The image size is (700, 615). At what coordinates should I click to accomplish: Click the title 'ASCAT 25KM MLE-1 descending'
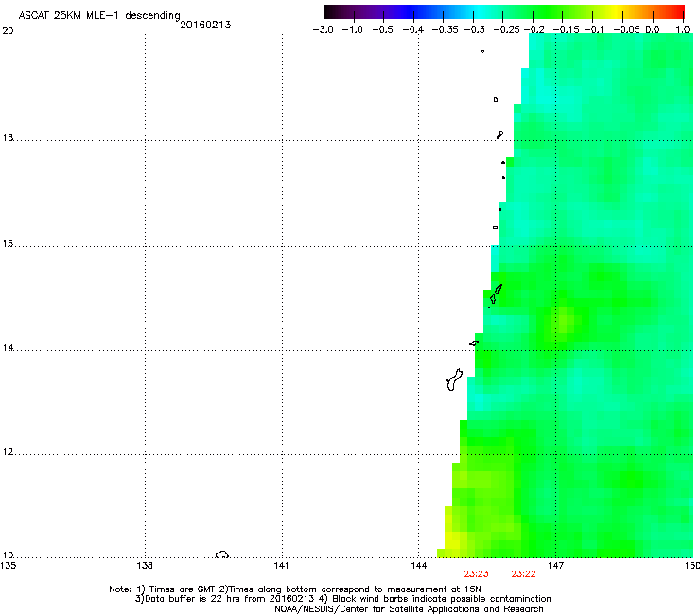tap(99, 15)
